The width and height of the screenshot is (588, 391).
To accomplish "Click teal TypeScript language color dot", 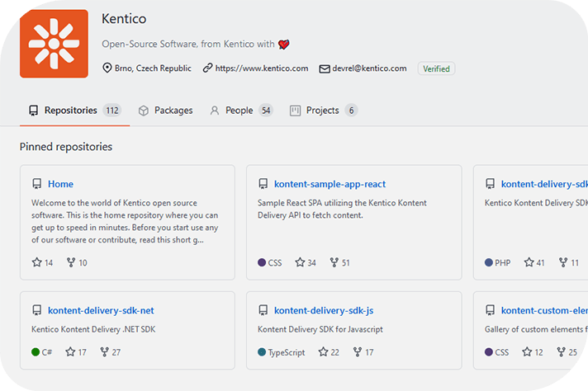I will 262,352.
